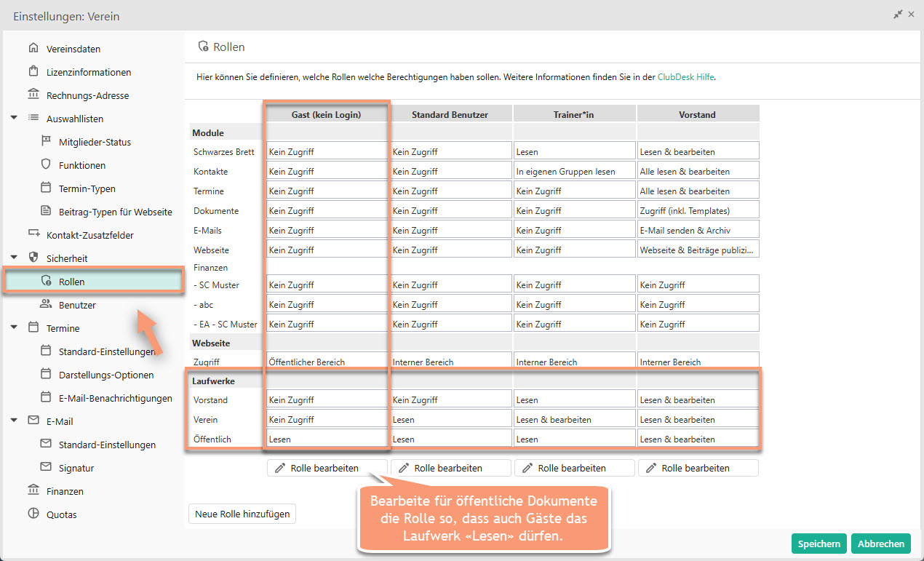This screenshot has height=561, width=924.
Task: Click the Vereinsdaten house icon
Action: tap(33, 49)
